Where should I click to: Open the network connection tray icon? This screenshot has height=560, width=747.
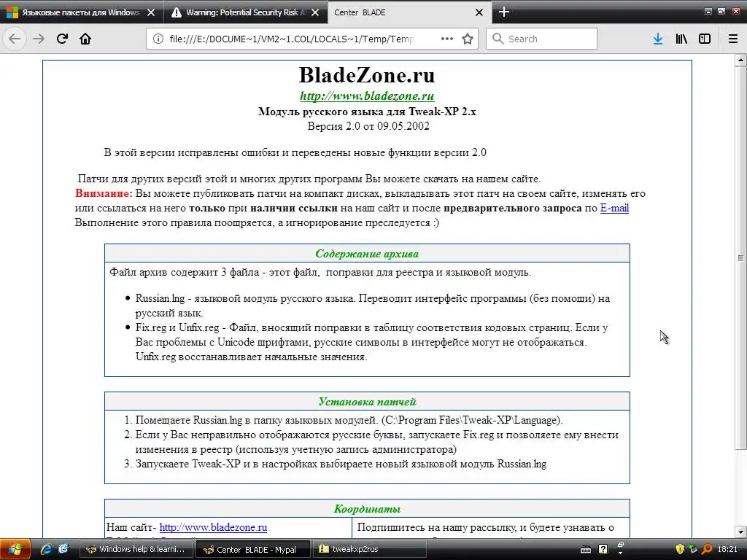coord(693,549)
